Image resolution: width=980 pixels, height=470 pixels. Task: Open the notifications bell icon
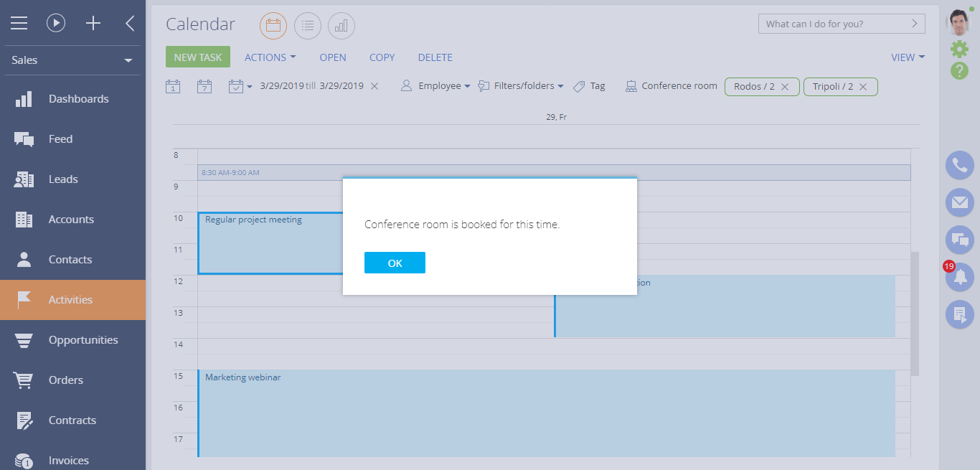[x=959, y=277]
